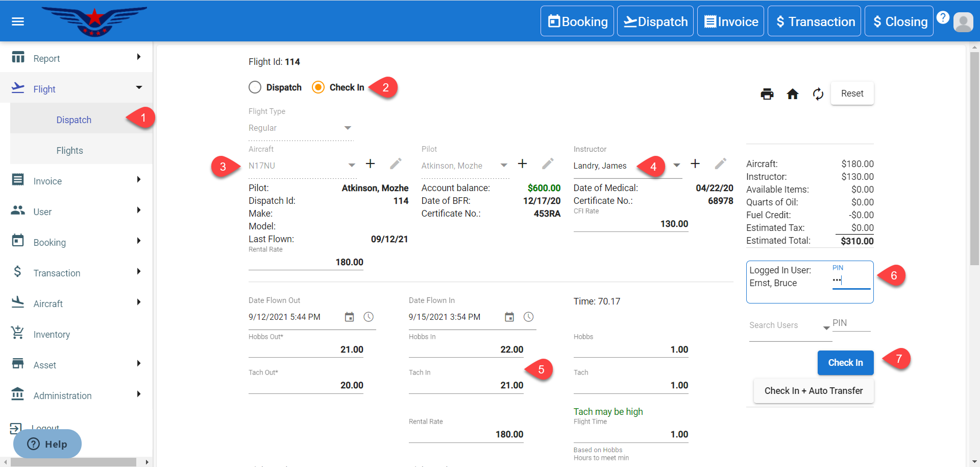Open the hamburger menu
This screenshot has height=467, width=980.
(x=18, y=21)
